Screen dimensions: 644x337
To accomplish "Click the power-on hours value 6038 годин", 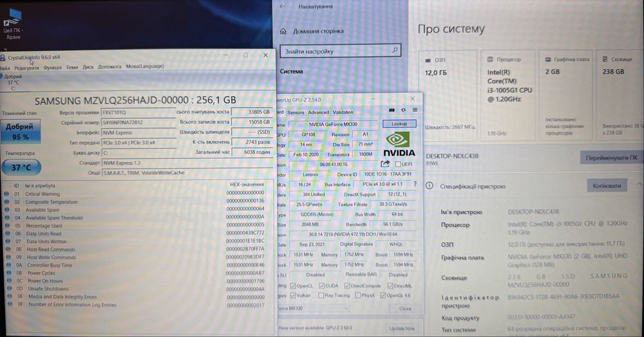I will tap(251, 152).
